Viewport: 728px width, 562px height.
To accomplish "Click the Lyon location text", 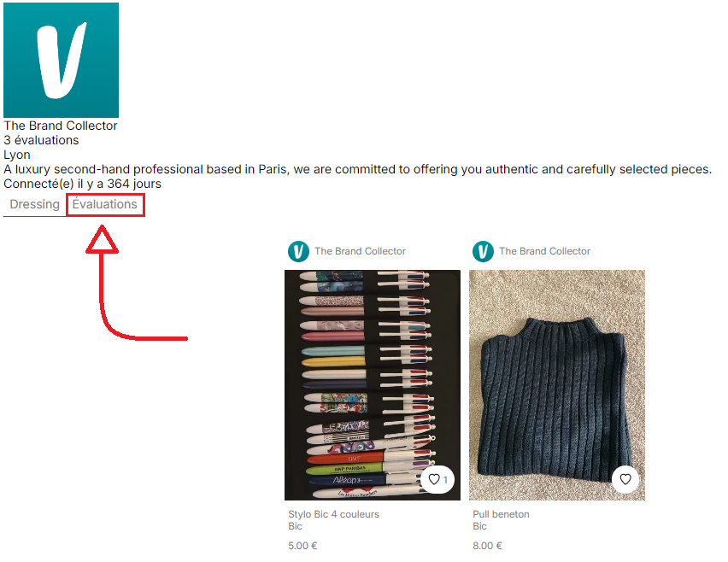I will click(17, 155).
